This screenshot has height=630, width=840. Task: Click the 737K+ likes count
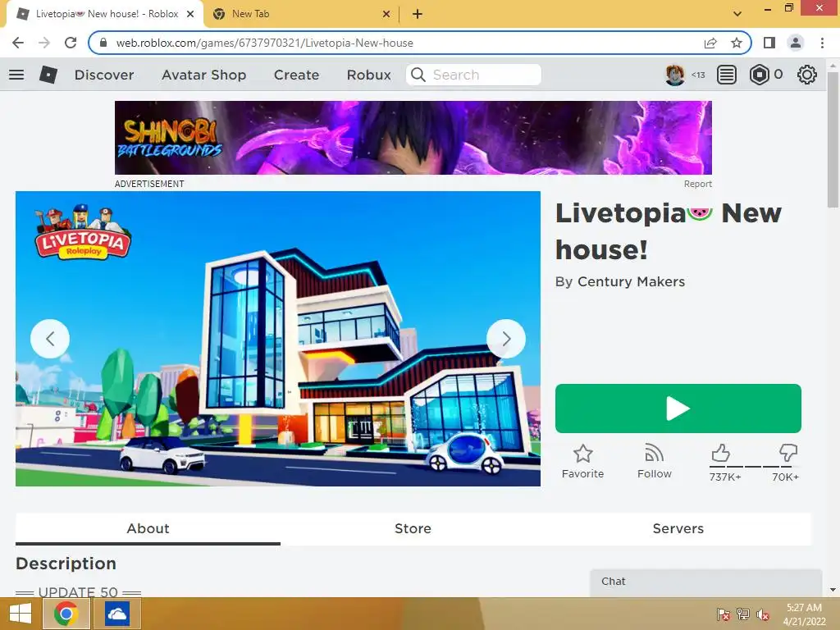tap(725, 477)
